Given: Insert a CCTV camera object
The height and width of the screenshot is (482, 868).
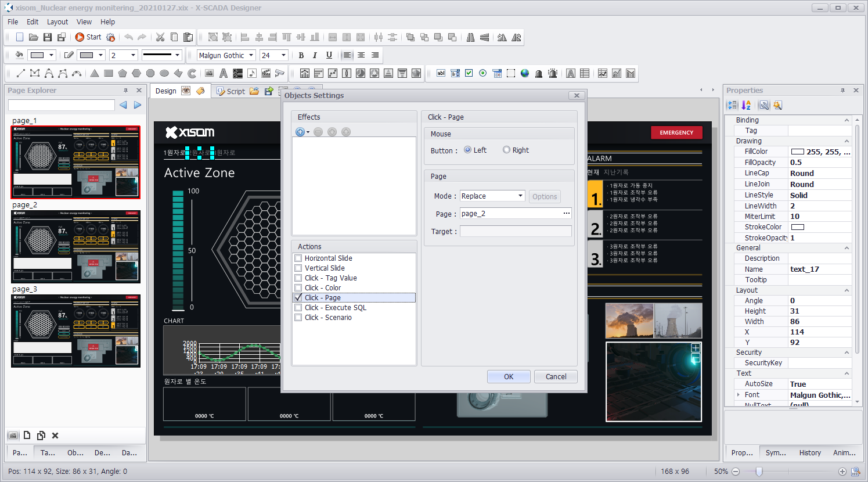Looking at the screenshot, I should [x=280, y=73].
